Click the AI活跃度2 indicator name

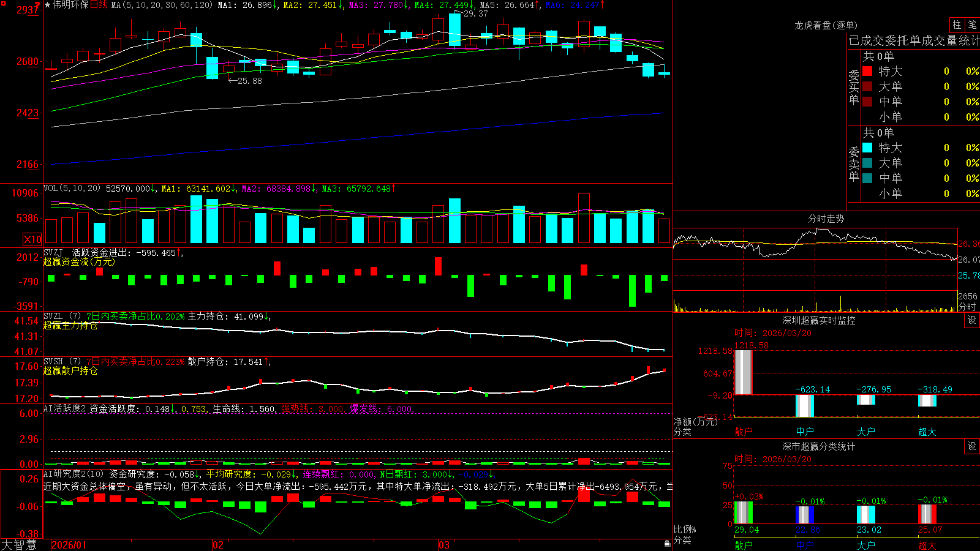click(65, 408)
